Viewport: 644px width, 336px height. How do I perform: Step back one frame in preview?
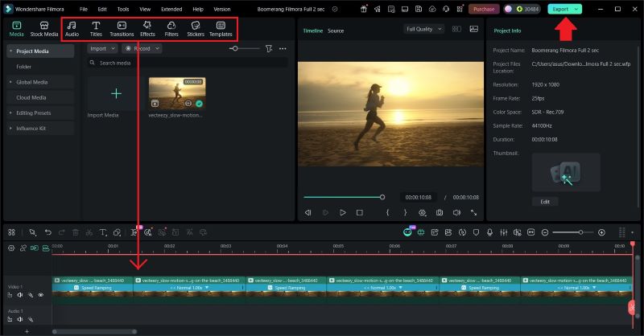pos(308,212)
